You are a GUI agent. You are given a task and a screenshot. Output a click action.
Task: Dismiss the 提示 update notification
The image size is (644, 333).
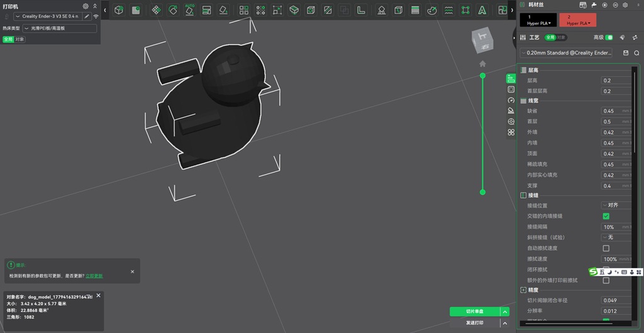132,271
